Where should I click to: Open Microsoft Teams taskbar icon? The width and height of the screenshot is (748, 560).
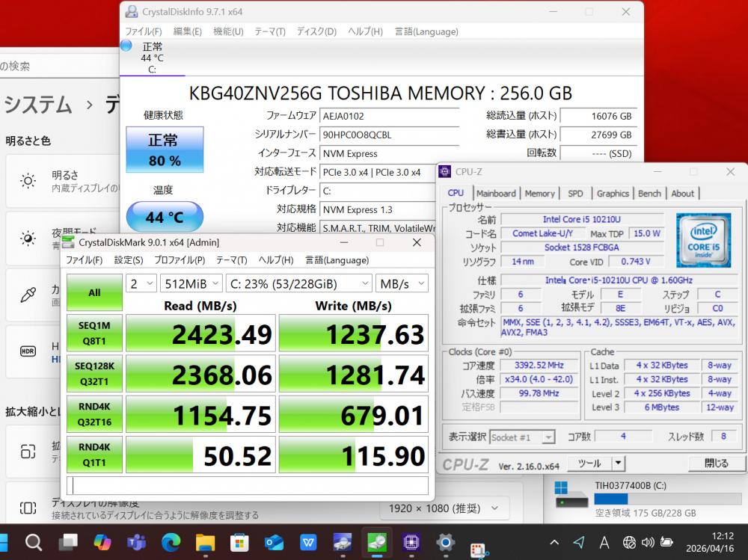136,542
